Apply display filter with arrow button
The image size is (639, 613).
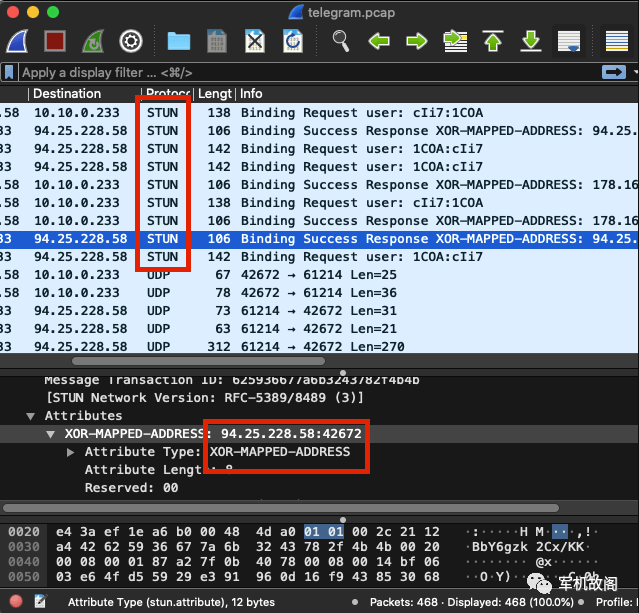[614, 73]
